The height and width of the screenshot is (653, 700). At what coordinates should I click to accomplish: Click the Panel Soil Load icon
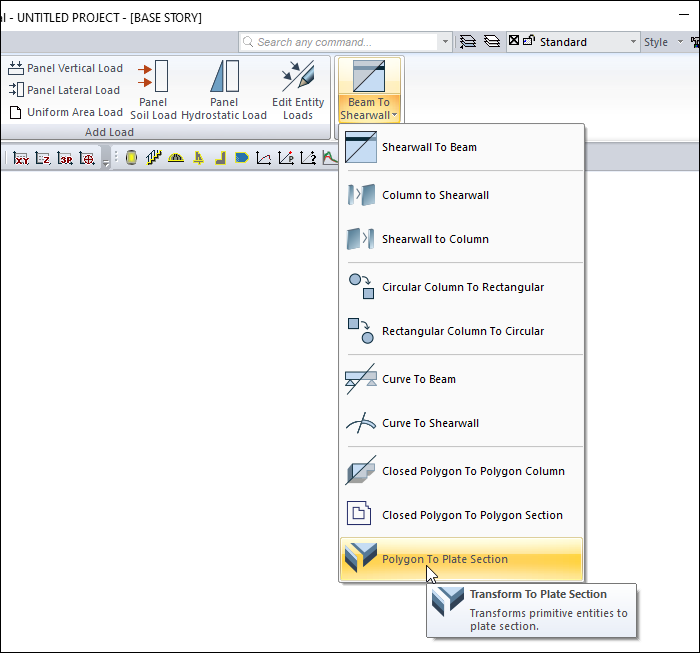pos(153,89)
